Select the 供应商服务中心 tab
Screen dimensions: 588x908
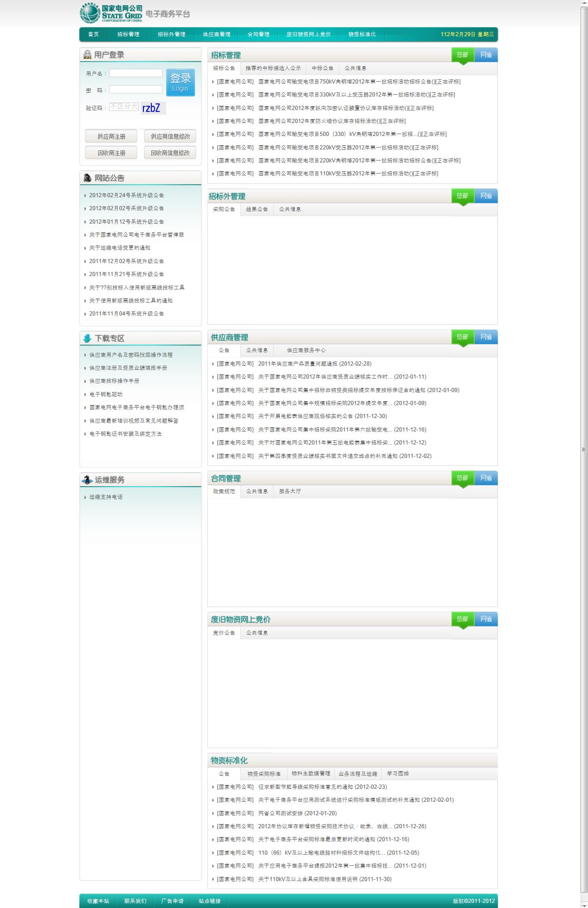pos(306,350)
